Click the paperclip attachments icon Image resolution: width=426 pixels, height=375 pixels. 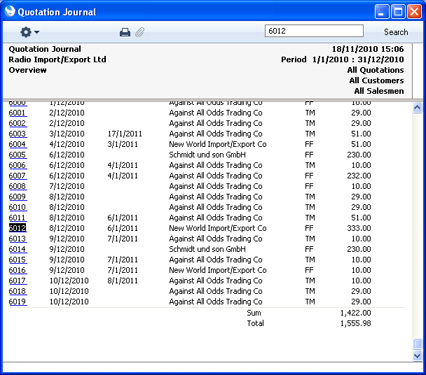(140, 32)
